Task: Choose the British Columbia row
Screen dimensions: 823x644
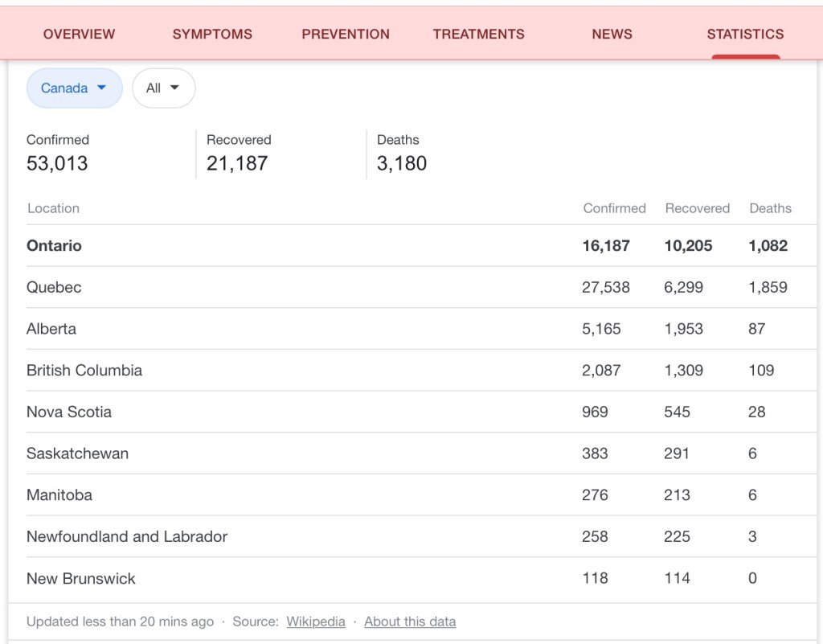Action: (x=84, y=371)
